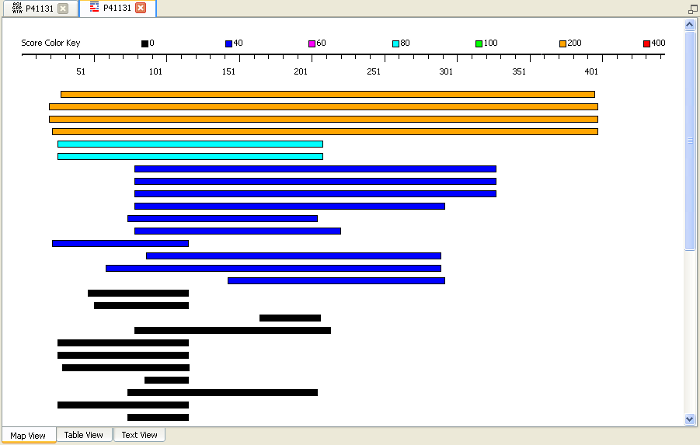Screen dimensions: 700x445
Task: Click the black 0 score color swatch
Action: click(x=145, y=44)
